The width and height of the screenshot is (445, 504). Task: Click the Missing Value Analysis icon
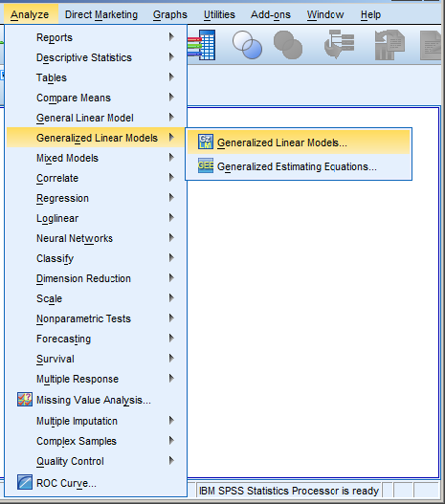[x=25, y=400]
